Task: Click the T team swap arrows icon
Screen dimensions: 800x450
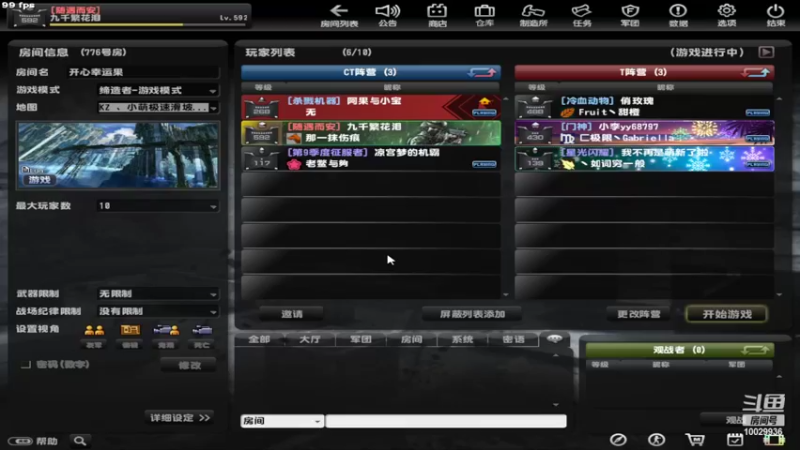Action: coord(756,72)
